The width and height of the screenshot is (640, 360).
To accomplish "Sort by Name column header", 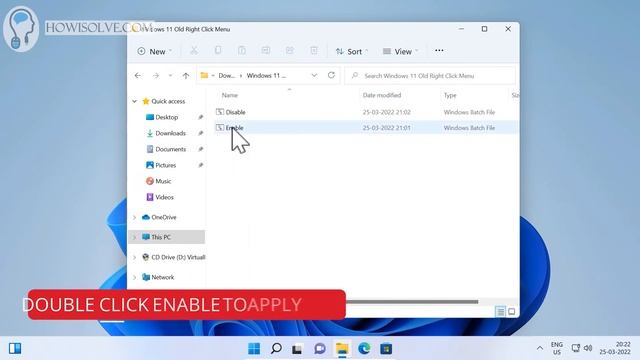I will coord(230,95).
